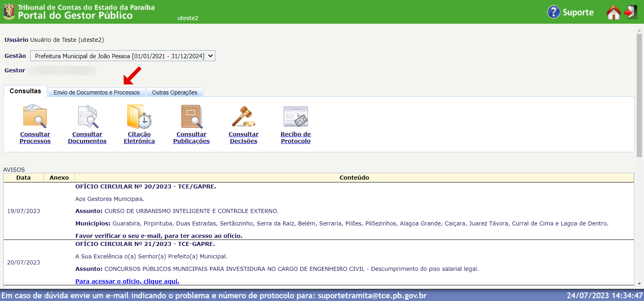Click the Consultar Documentos link text
The height and width of the screenshot is (301, 644).
click(x=87, y=137)
